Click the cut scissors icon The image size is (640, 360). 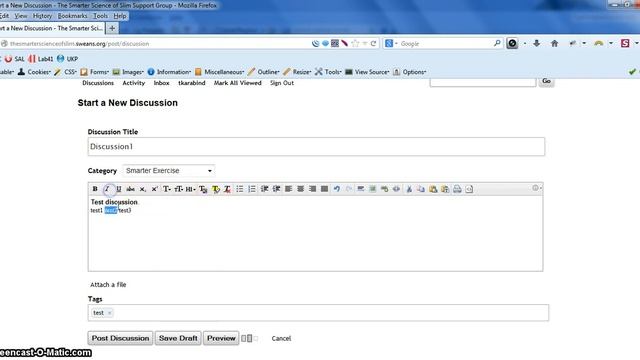click(x=409, y=189)
